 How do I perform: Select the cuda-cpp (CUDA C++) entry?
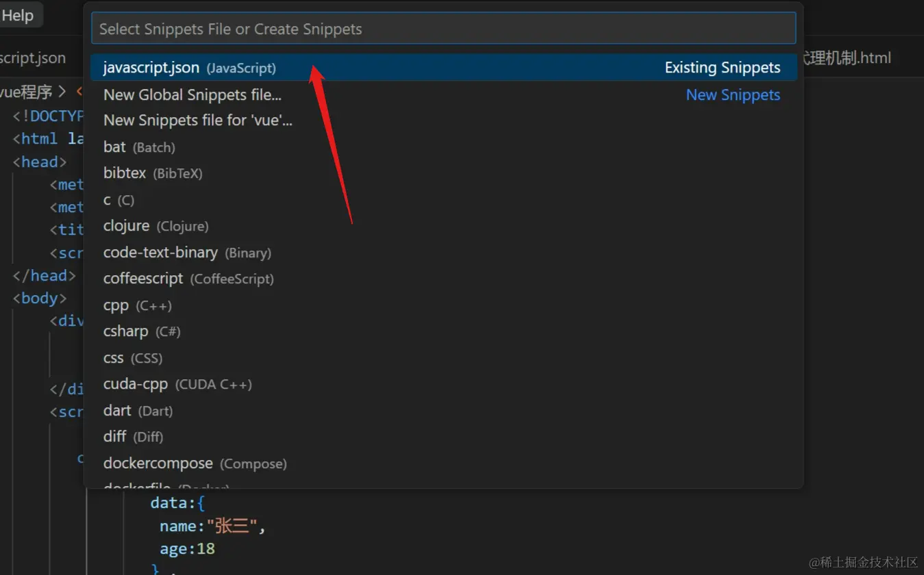(443, 384)
